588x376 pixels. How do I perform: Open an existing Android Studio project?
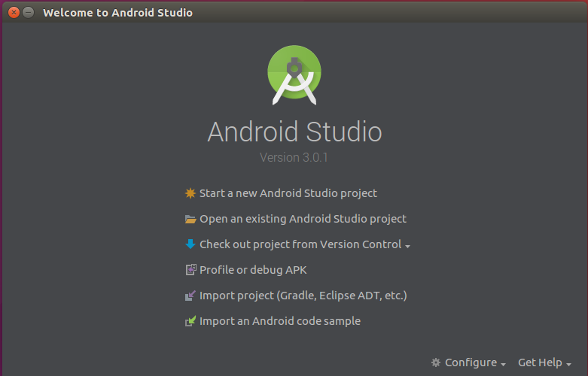click(x=303, y=219)
